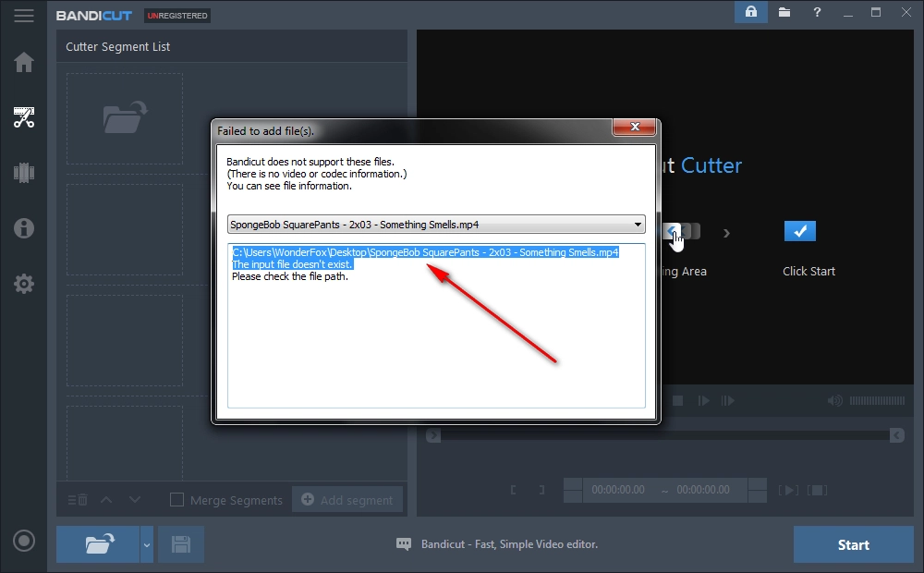Set start point with the left bracket icon

[513, 490]
